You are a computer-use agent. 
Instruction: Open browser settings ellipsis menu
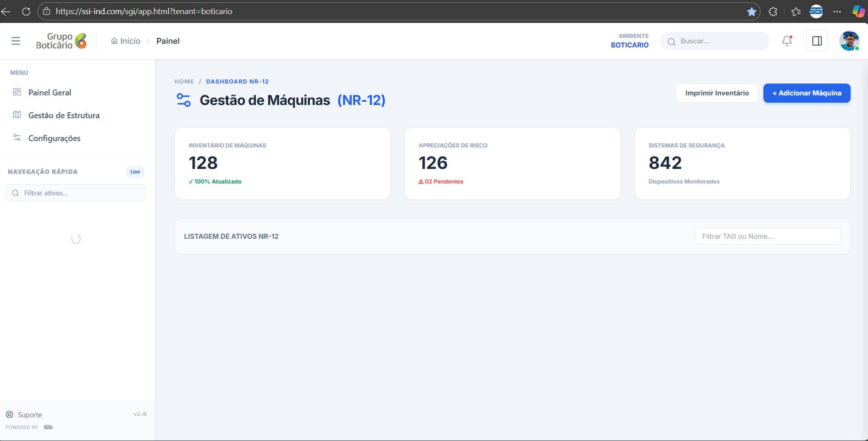click(x=837, y=11)
